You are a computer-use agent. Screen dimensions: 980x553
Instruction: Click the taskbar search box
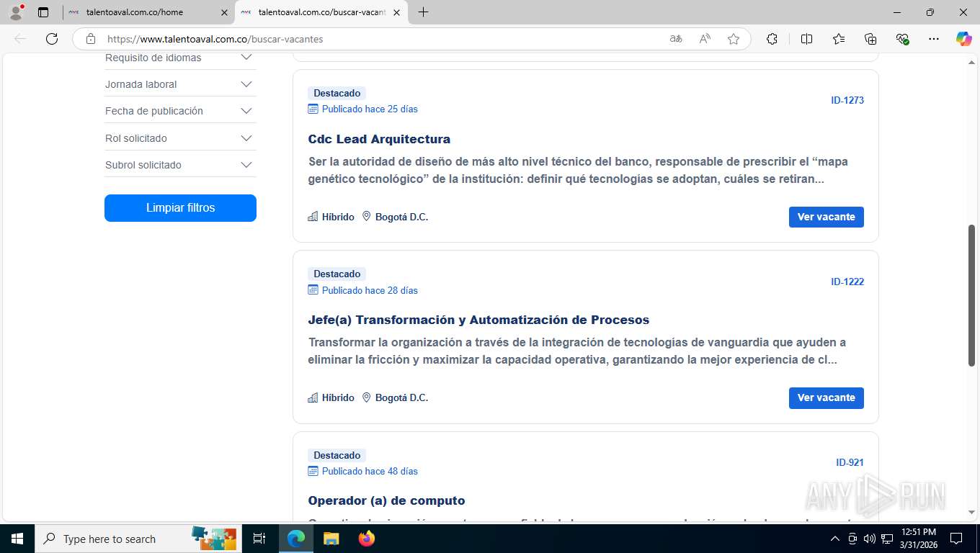[137, 539]
